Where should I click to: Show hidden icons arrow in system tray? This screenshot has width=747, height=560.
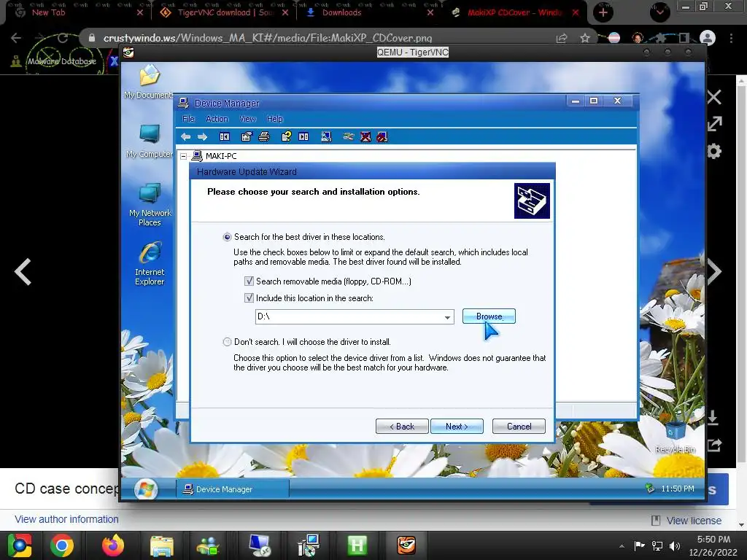622,546
